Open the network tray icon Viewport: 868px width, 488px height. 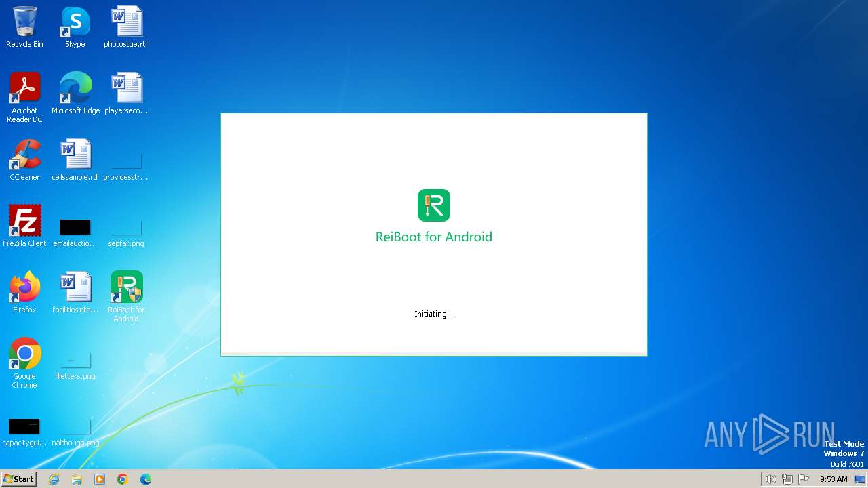(787, 479)
